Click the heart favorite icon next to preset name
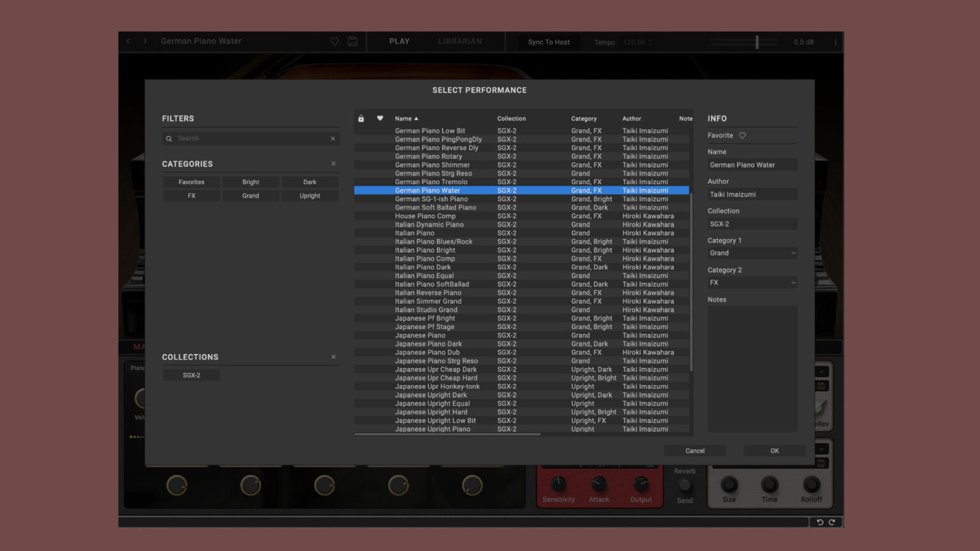Screen dimensions: 980x551 click(x=334, y=41)
